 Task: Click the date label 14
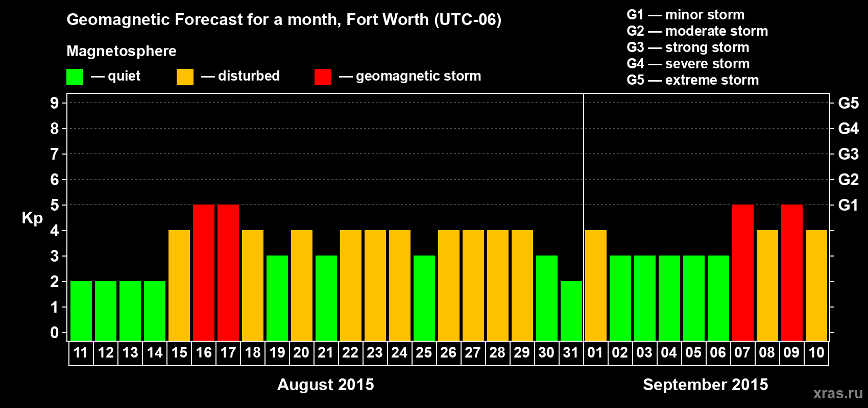[155, 352]
